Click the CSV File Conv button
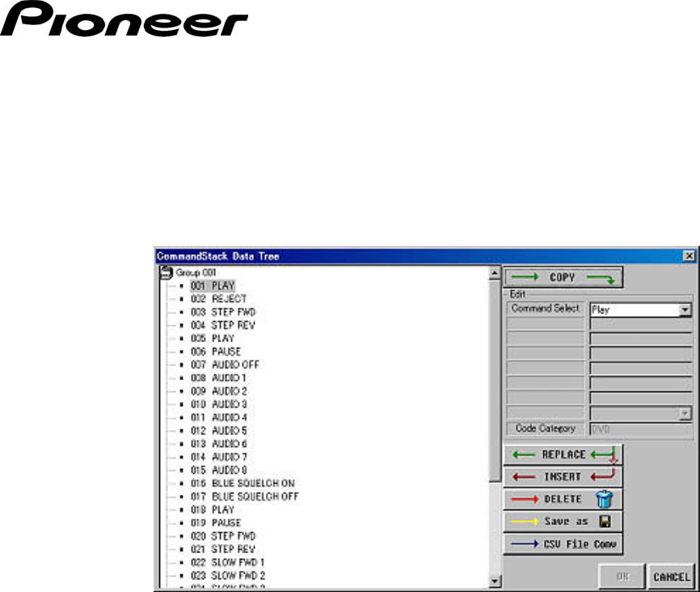The image size is (700, 592). pyautogui.click(x=563, y=544)
